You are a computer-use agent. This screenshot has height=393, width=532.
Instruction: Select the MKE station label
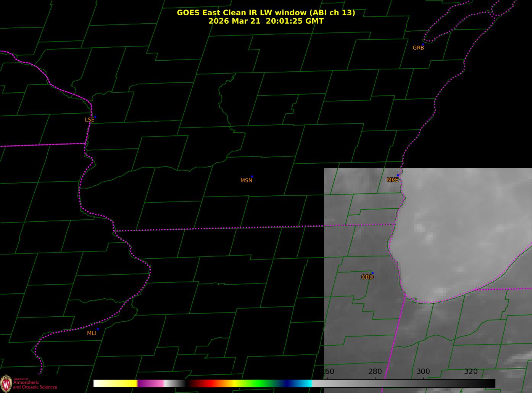point(392,180)
